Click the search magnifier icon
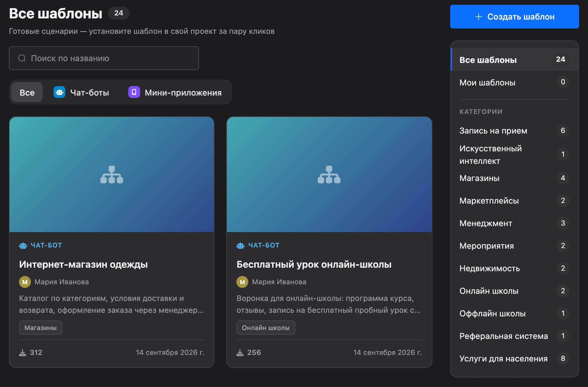Viewport: 588px width, 387px height. 22,58
